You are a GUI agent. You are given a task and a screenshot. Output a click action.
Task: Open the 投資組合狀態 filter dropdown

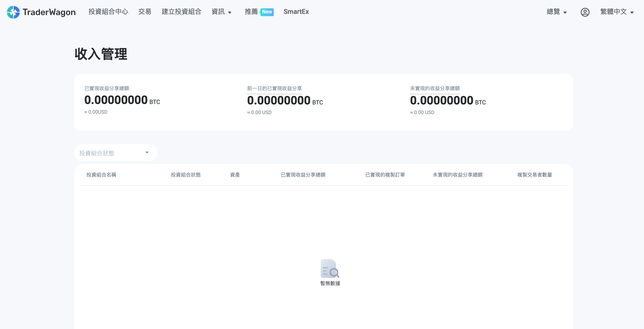click(115, 152)
